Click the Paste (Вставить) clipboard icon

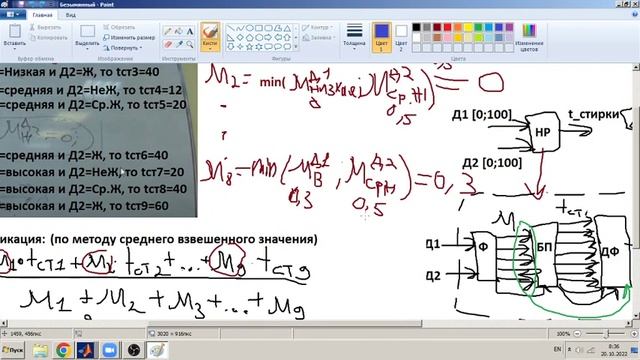point(15,31)
